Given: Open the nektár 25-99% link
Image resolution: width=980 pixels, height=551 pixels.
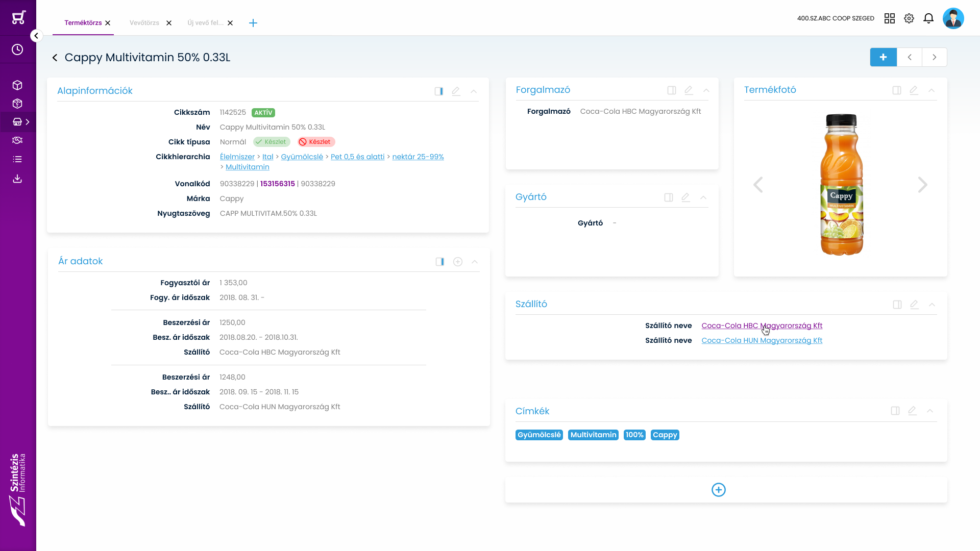Looking at the screenshot, I should pos(418,157).
